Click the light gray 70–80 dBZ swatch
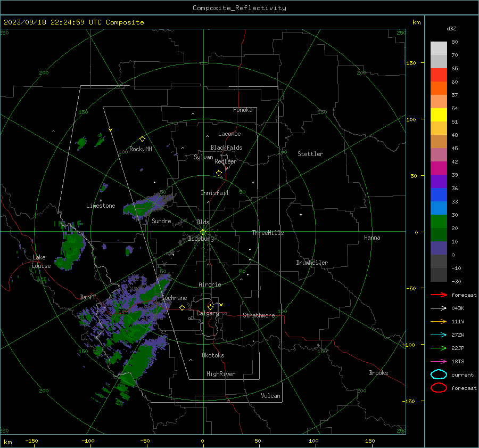The width and height of the screenshot is (479, 448). coord(439,48)
